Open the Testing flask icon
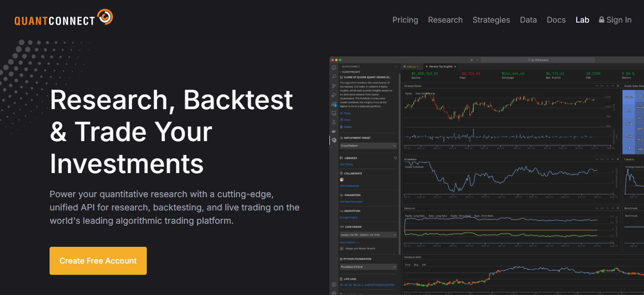 click(334, 122)
